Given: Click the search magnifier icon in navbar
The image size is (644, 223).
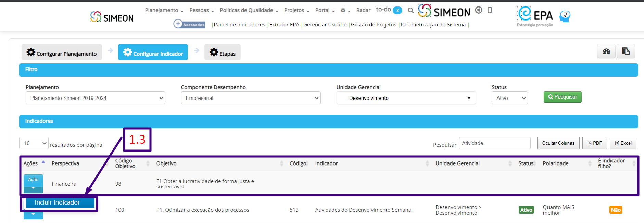Looking at the screenshot, I should (x=411, y=10).
